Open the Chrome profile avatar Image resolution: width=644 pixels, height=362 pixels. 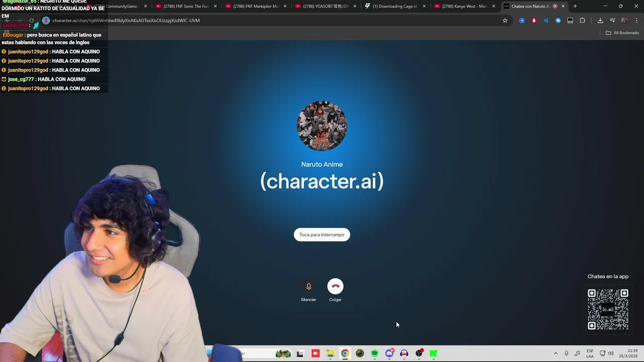[624, 21]
